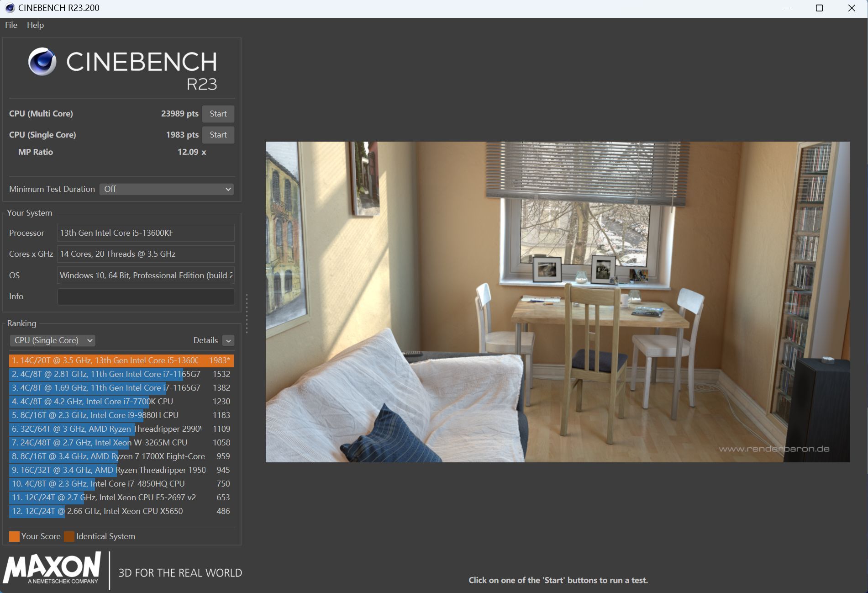Open the Minimum Test Duration dropdown

coord(166,189)
